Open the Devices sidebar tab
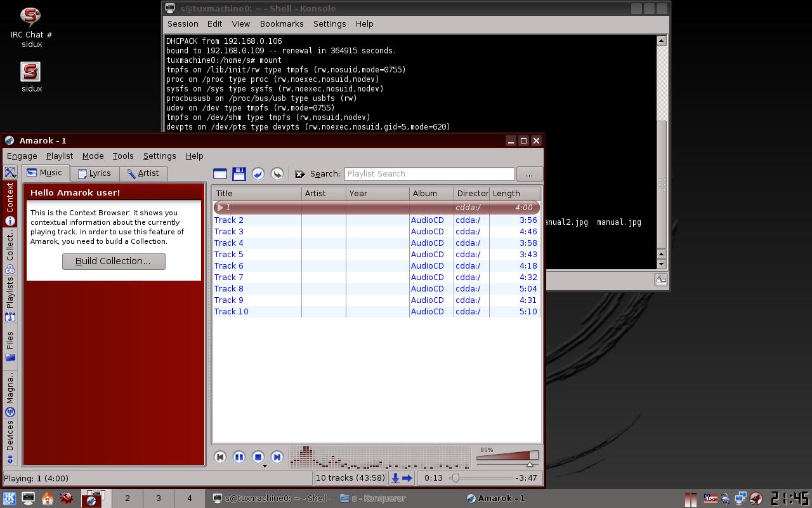 10,442
